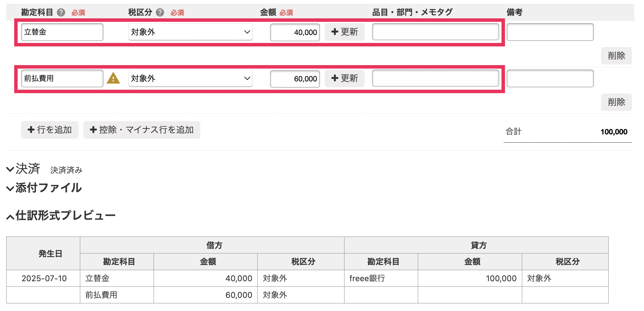Click tag field in 立替金 row
The height and width of the screenshot is (311, 644).
pos(435,32)
